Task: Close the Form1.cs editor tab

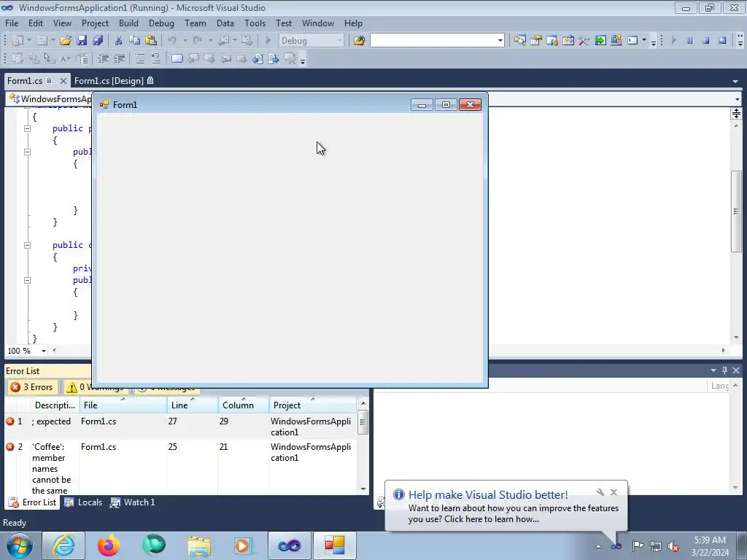Action: point(63,81)
